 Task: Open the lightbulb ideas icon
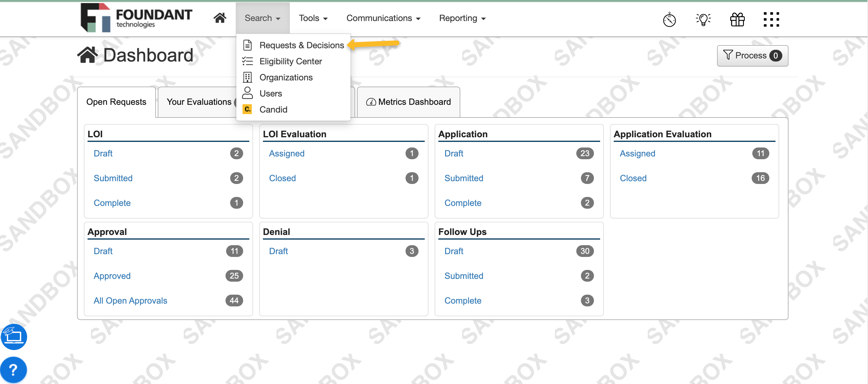703,19
